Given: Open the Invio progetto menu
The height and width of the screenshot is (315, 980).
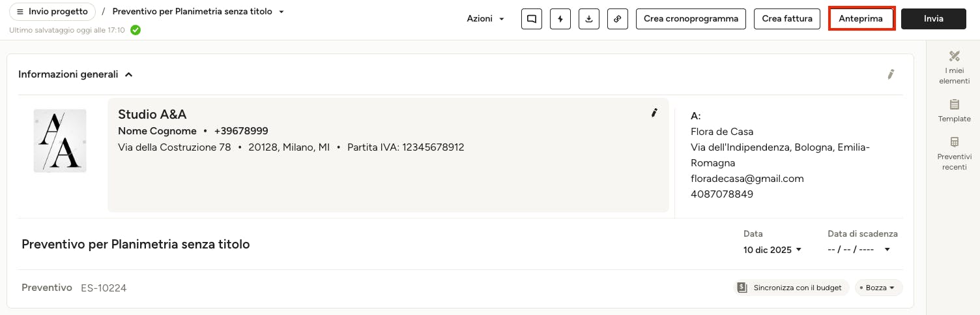Looking at the screenshot, I should [x=52, y=12].
